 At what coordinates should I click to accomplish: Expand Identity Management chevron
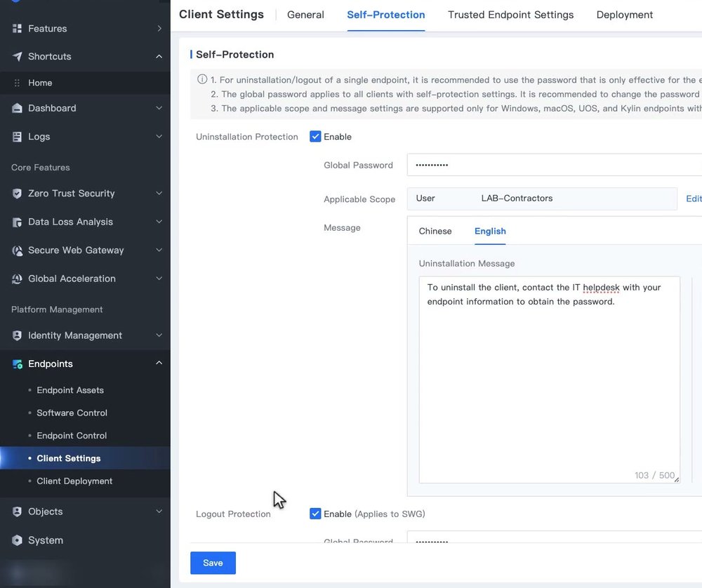(159, 335)
